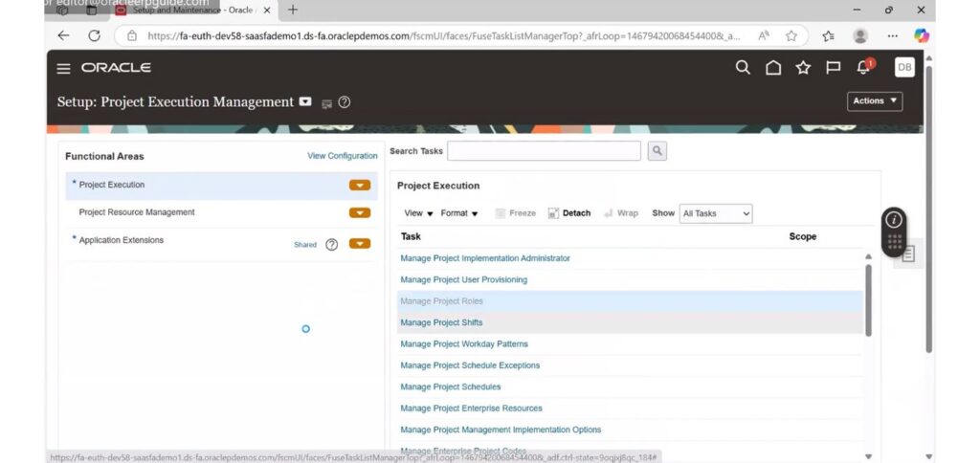Open Manage Project Roles task

click(441, 301)
